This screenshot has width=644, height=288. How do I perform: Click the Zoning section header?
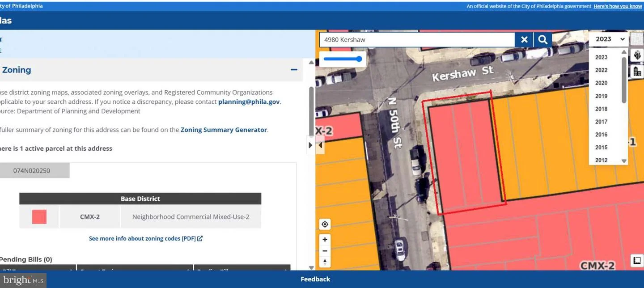(x=151, y=70)
